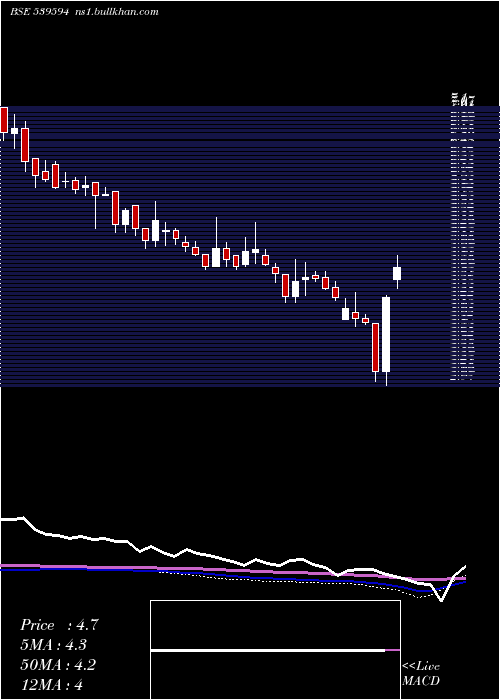Click the tallest white candlestick body
The image size is (500, 700).
(x=386, y=334)
